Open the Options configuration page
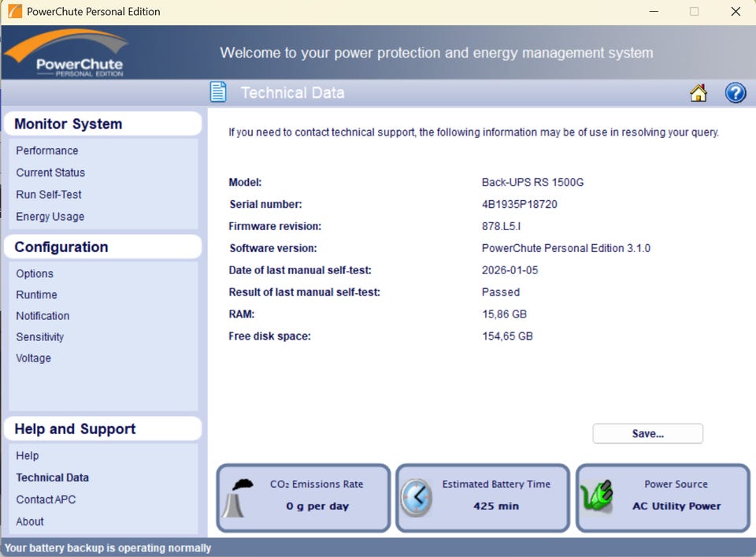 coord(35,273)
